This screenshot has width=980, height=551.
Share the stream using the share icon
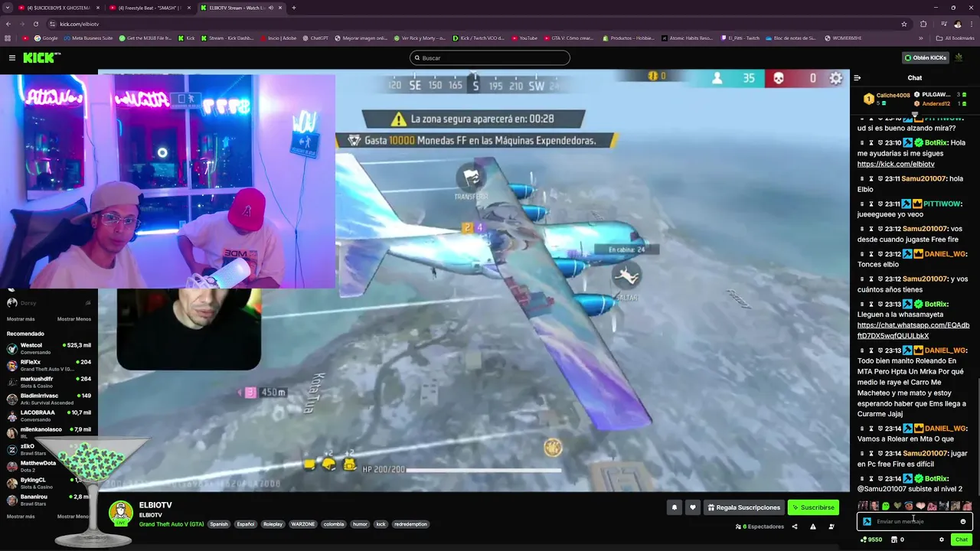pyautogui.click(x=794, y=527)
